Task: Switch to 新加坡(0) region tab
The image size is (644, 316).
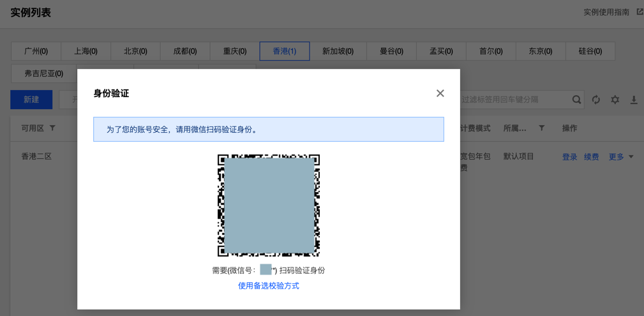Action: 338,51
